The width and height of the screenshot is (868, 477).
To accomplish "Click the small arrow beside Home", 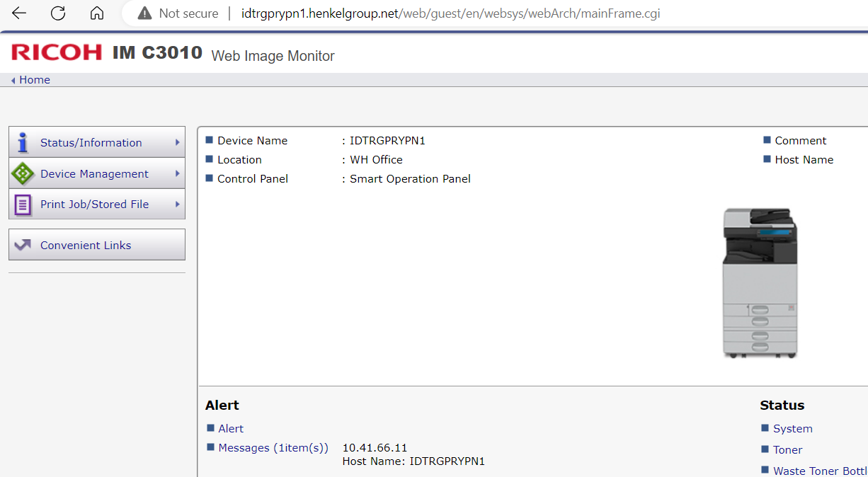I will (13, 81).
